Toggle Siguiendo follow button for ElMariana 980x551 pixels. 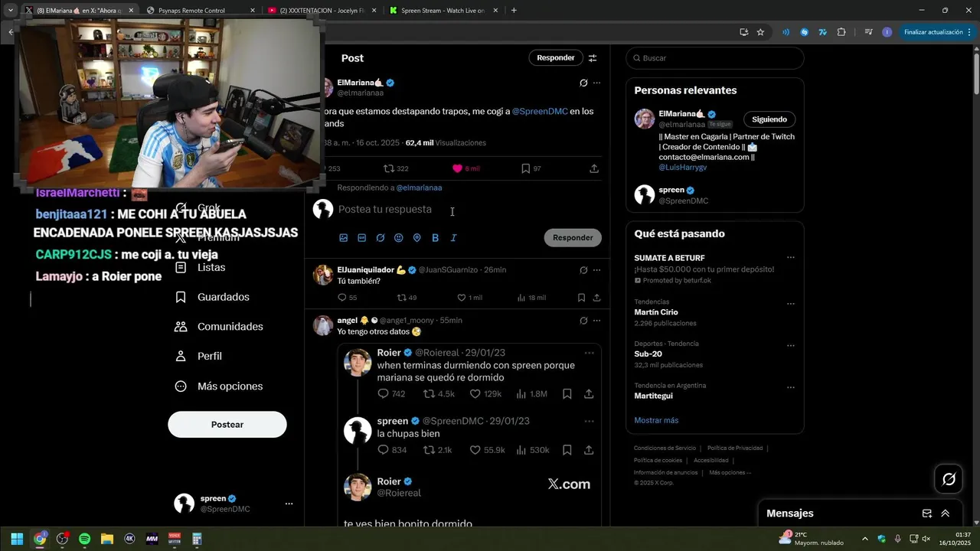click(769, 119)
